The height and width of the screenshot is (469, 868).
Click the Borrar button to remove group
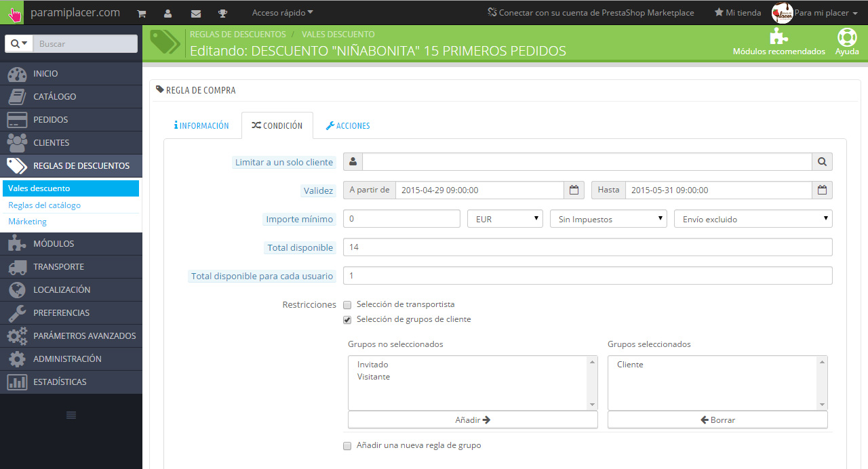click(x=717, y=420)
